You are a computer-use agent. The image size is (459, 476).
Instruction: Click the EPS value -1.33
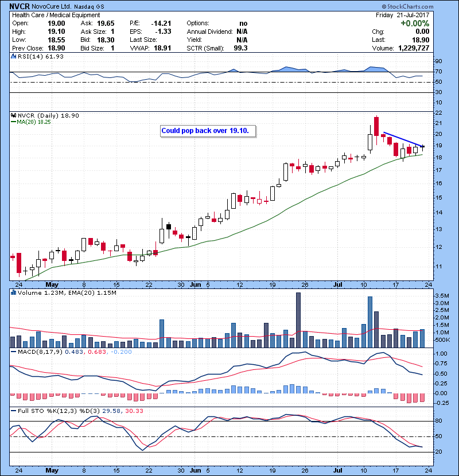coord(163,32)
